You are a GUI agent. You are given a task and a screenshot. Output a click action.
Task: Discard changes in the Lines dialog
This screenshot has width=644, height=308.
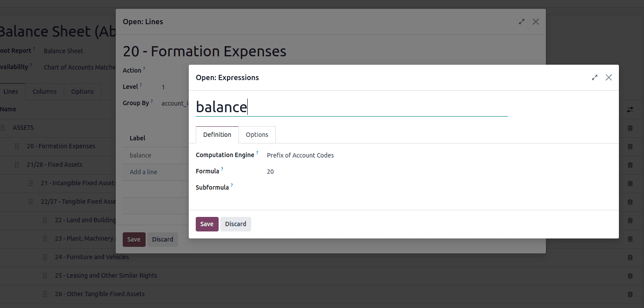tap(163, 239)
